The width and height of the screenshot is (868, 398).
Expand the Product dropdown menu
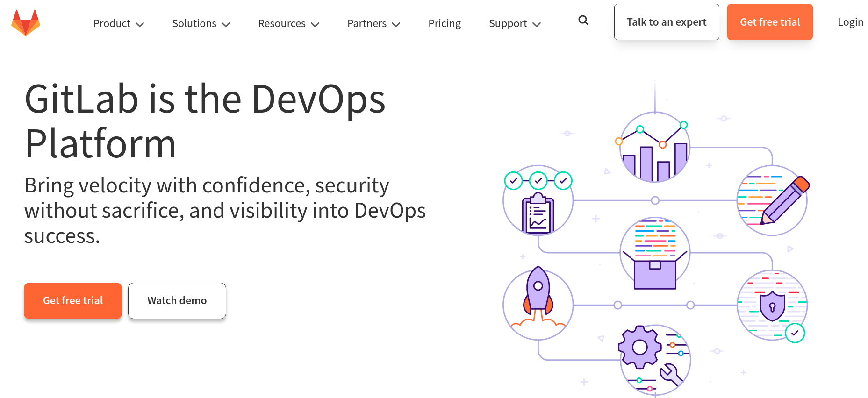tap(118, 24)
